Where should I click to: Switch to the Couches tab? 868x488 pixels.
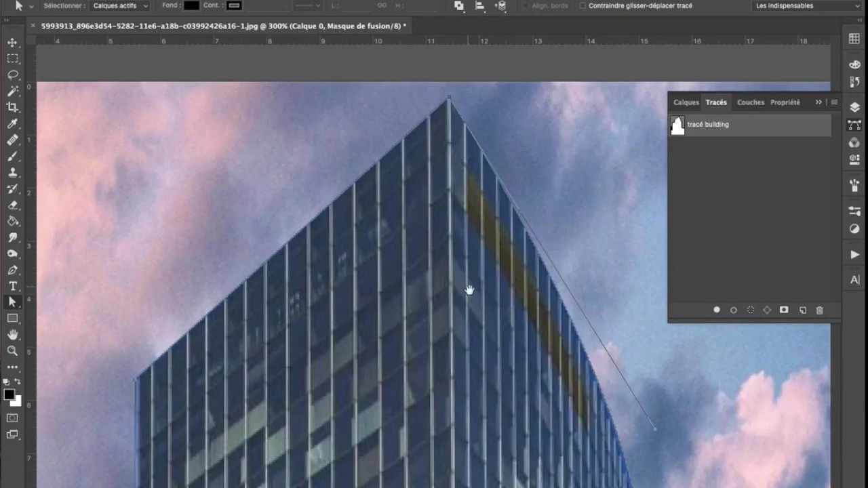pyautogui.click(x=751, y=102)
